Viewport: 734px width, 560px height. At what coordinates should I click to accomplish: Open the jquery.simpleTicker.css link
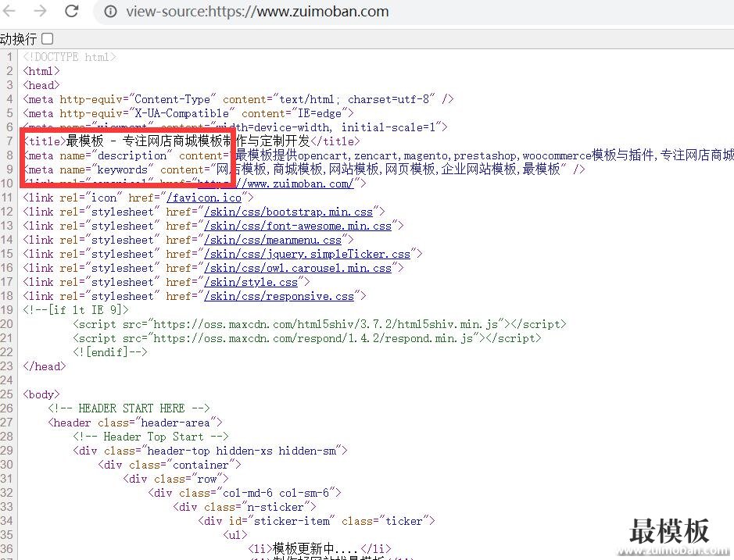[x=307, y=254]
